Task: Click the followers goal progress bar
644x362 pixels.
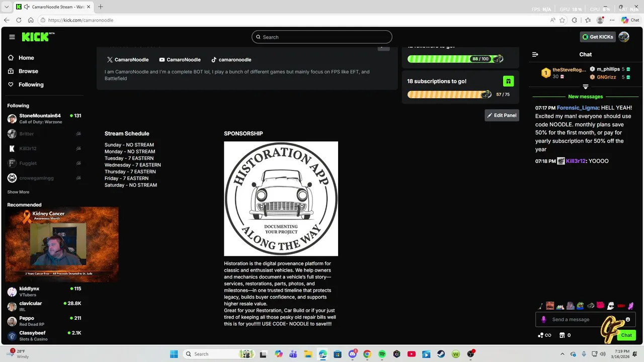Action: 455,59
